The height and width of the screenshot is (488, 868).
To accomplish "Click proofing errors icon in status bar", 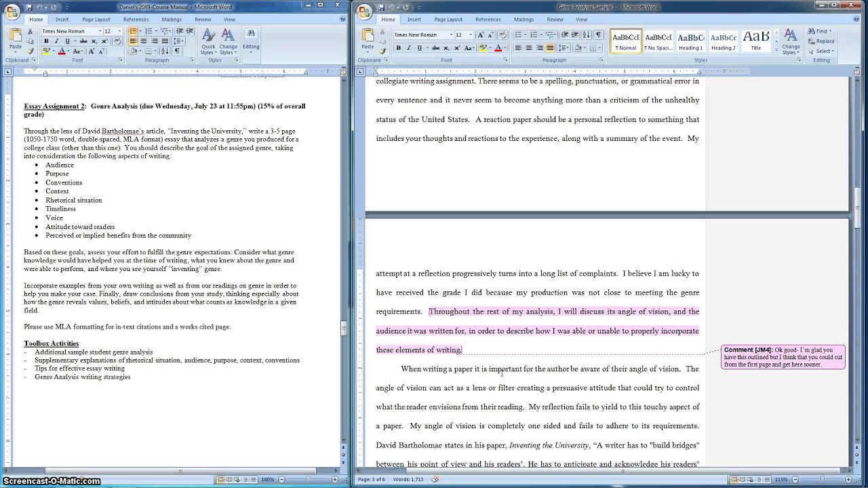I will pyautogui.click(x=435, y=480).
